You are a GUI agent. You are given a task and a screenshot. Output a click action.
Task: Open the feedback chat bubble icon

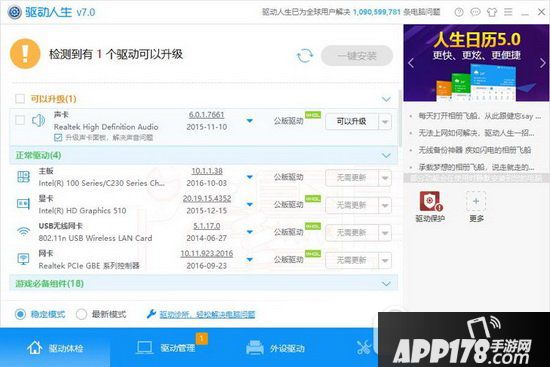click(475, 12)
